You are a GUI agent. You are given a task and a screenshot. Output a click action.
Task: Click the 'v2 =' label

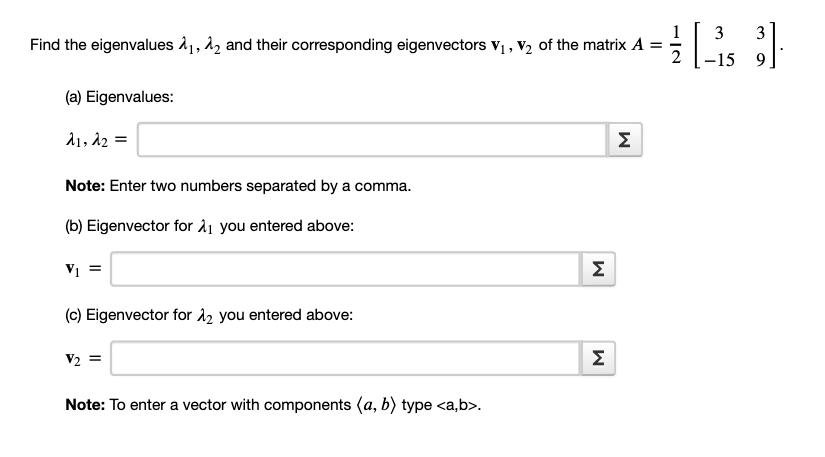(83, 359)
